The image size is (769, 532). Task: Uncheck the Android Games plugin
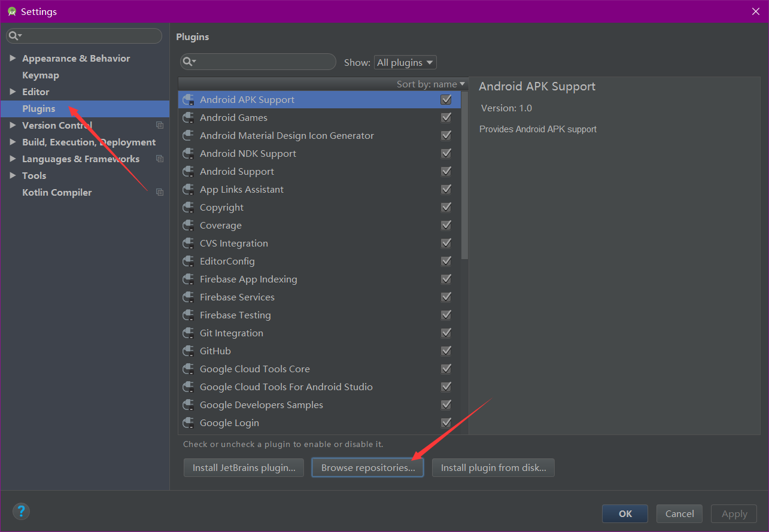coord(446,117)
